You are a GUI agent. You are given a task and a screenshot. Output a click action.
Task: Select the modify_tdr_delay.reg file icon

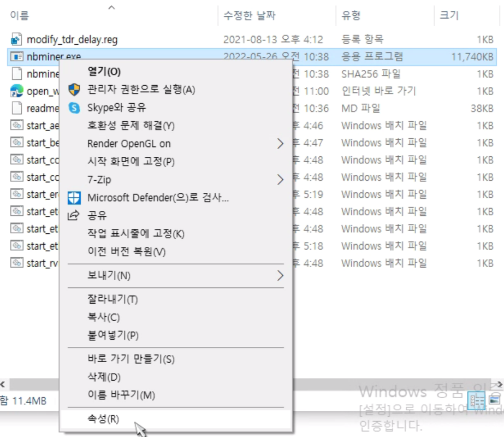point(16,39)
